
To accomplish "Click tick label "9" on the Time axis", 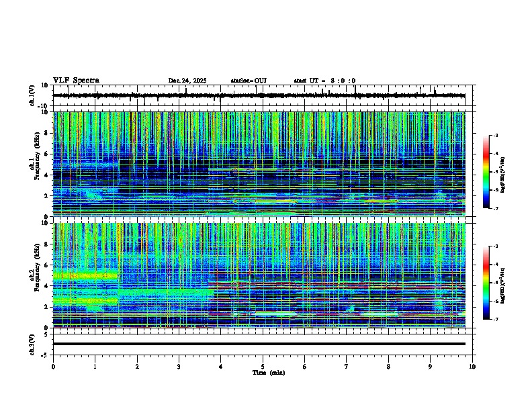I will tap(430, 367).
